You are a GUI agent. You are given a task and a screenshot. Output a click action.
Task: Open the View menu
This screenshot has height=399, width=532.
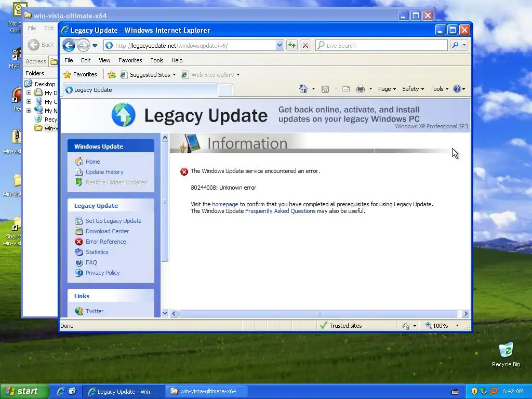pos(104,60)
